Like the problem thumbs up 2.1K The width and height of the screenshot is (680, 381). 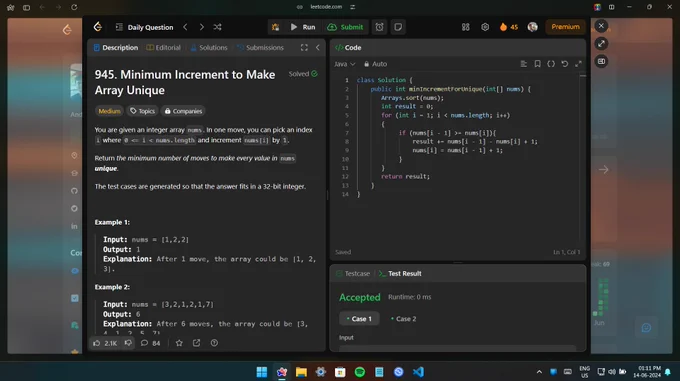pyautogui.click(x=105, y=343)
